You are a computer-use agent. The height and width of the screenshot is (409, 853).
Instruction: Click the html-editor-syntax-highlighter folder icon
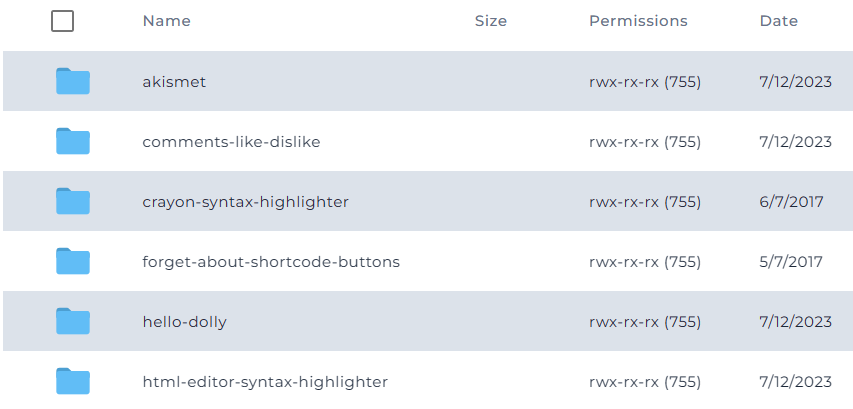click(72, 382)
